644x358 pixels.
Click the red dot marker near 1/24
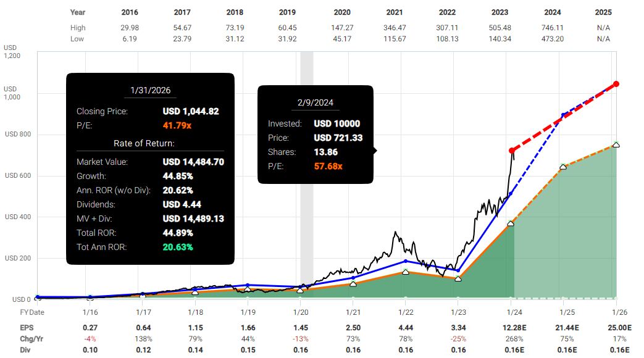click(x=512, y=149)
